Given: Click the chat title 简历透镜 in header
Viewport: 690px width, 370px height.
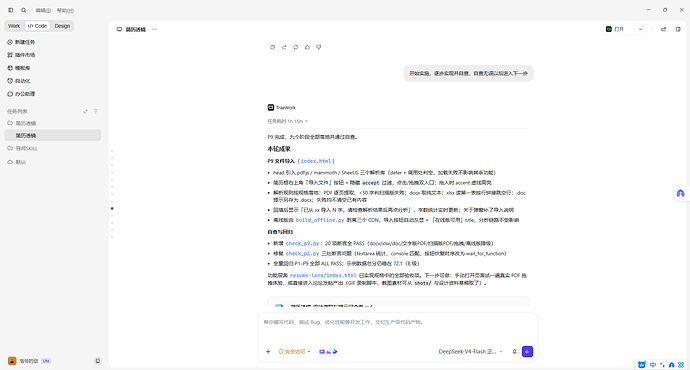Looking at the screenshot, I should click(x=136, y=29).
